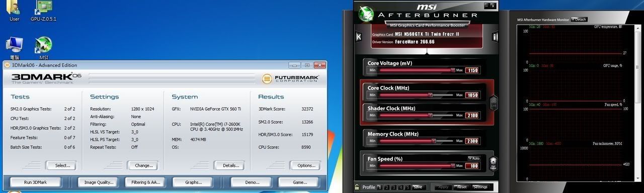Open the User folder desktop icon
Image resolution: width=644 pixels, height=193 pixels.
(14, 11)
